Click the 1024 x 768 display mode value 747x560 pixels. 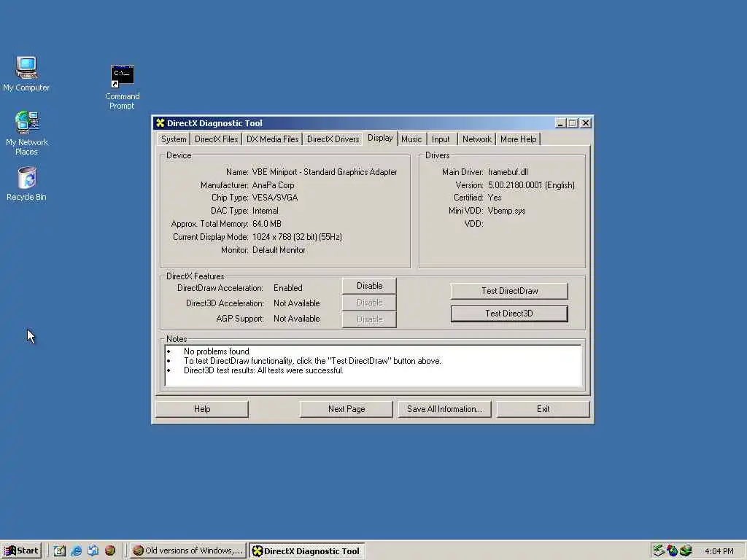(297, 237)
